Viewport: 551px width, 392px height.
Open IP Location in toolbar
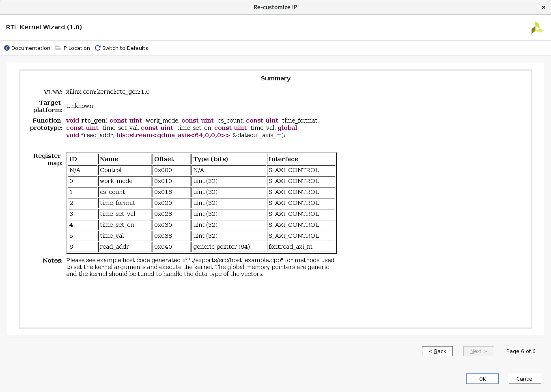click(76, 48)
